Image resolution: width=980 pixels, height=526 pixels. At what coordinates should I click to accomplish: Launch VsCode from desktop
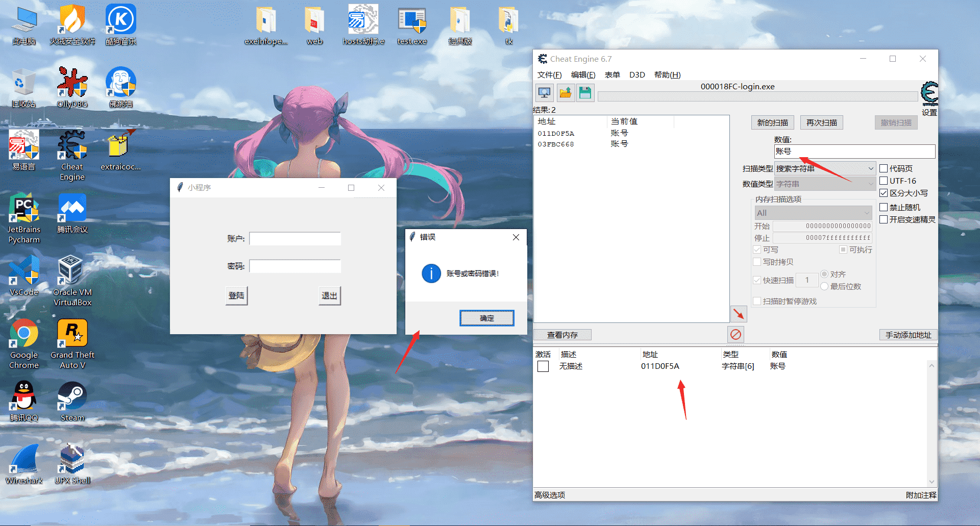click(x=24, y=277)
